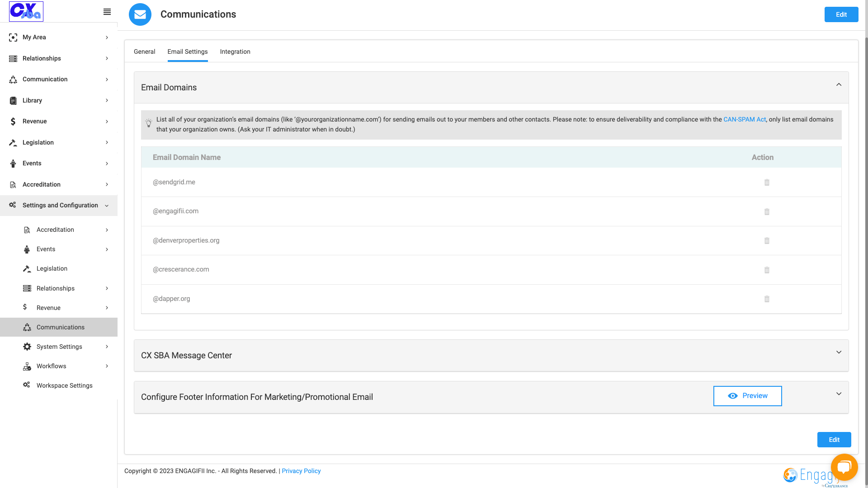Select the @sendgrid.me domain text

click(x=174, y=182)
